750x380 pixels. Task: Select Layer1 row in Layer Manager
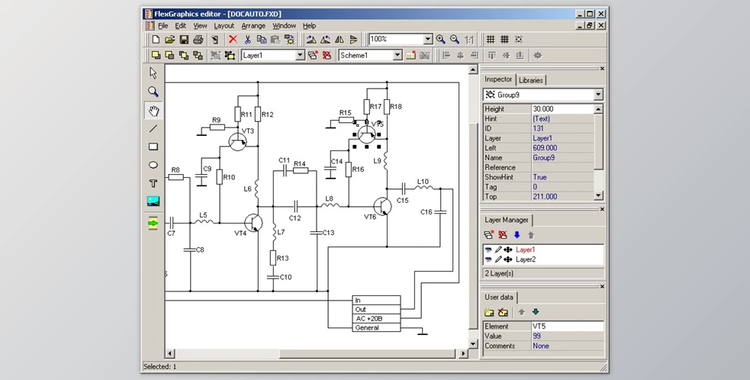pyautogui.click(x=543, y=250)
